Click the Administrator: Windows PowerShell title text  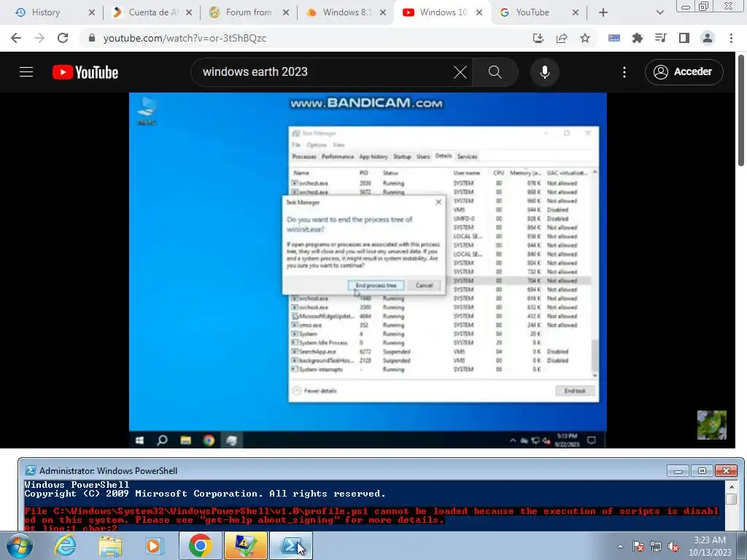pyautogui.click(x=108, y=470)
